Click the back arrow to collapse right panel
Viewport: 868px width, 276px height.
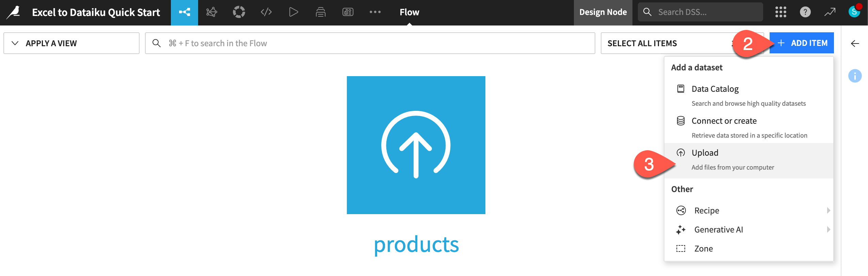tap(855, 44)
